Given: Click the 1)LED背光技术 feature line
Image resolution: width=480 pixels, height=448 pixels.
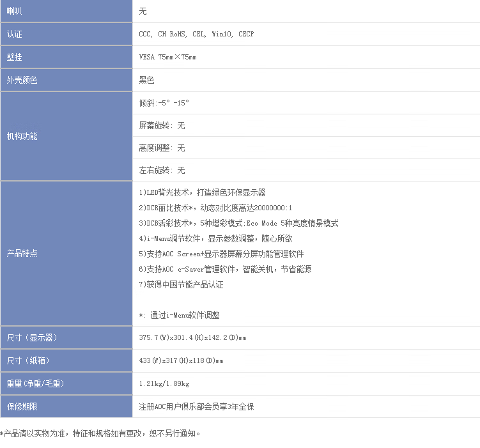Looking at the screenshot, I should coord(202,192).
